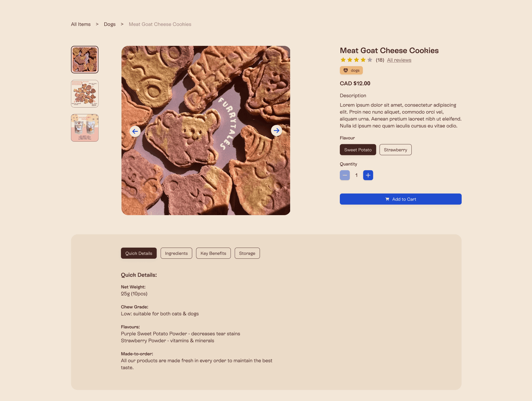Switch to the Ingredients tab
This screenshot has height=401, width=532.
point(176,253)
